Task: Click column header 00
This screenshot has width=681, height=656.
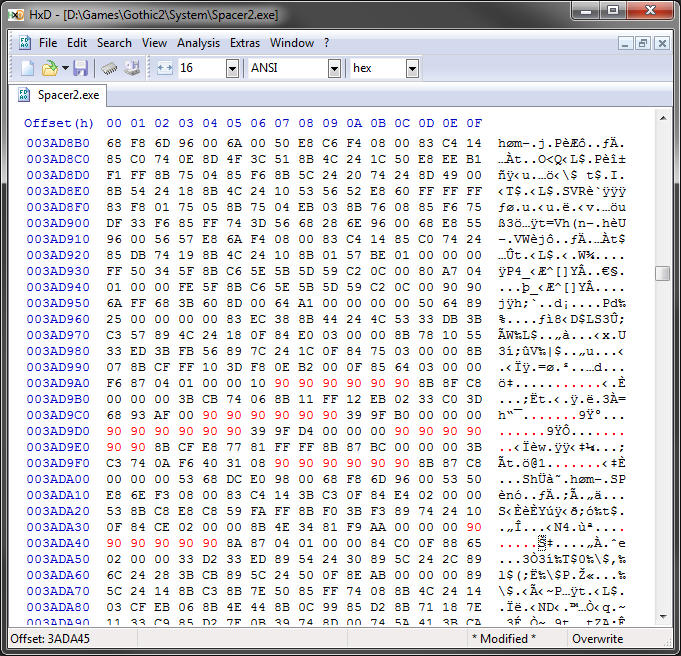Action: pyautogui.click(x=114, y=123)
